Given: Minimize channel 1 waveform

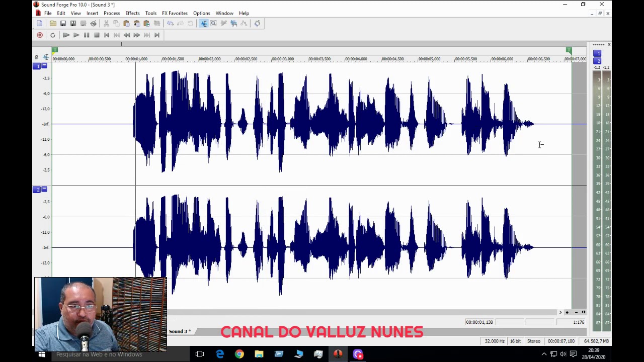Looking at the screenshot, I should click(x=44, y=66).
